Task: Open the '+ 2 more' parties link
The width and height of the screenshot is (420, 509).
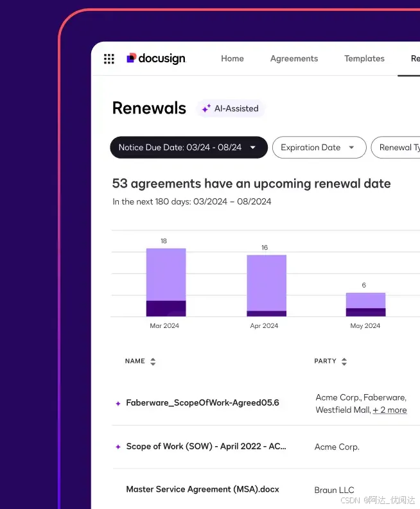Action: pyautogui.click(x=389, y=410)
